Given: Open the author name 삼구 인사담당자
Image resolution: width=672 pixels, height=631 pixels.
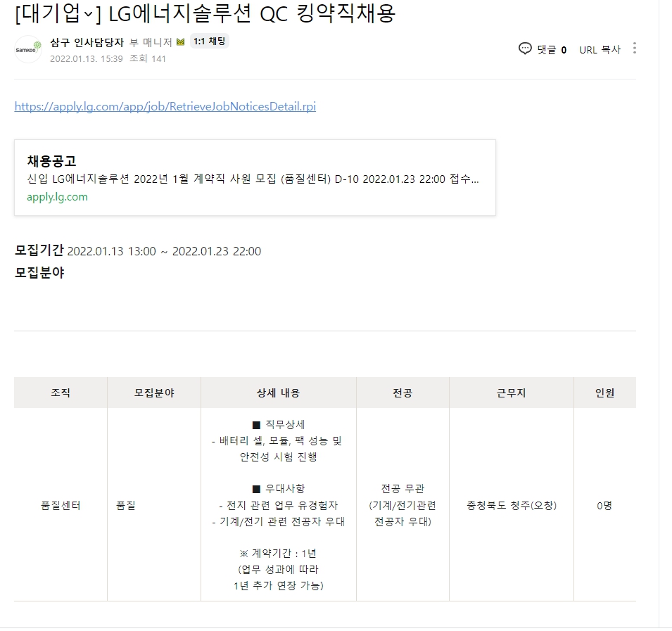Looking at the screenshot, I should click(87, 42).
